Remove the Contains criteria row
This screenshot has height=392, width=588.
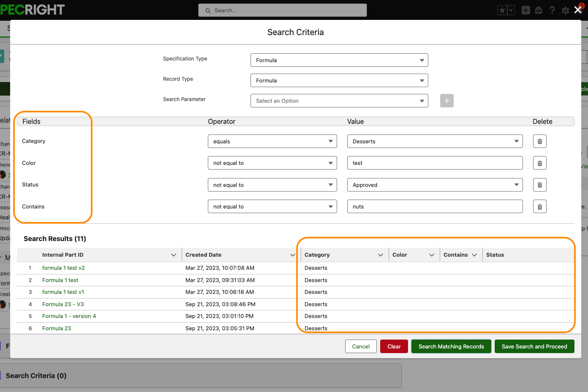point(539,207)
